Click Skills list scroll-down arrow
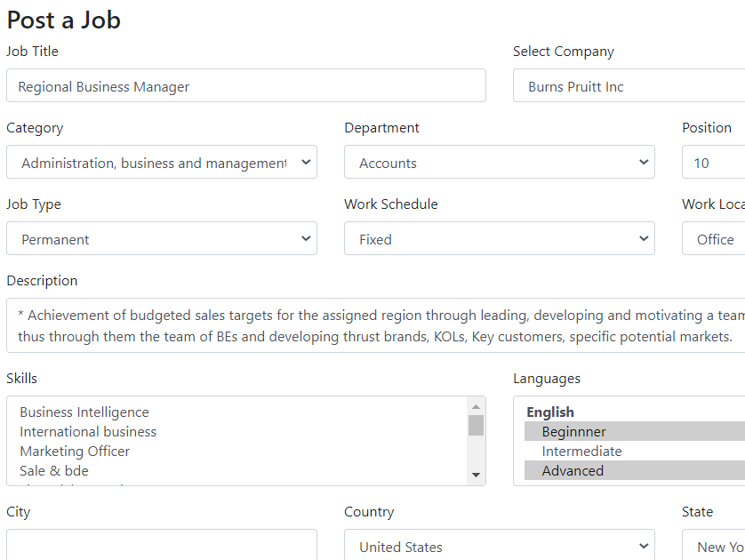This screenshot has height=560, width=745. coord(476,475)
